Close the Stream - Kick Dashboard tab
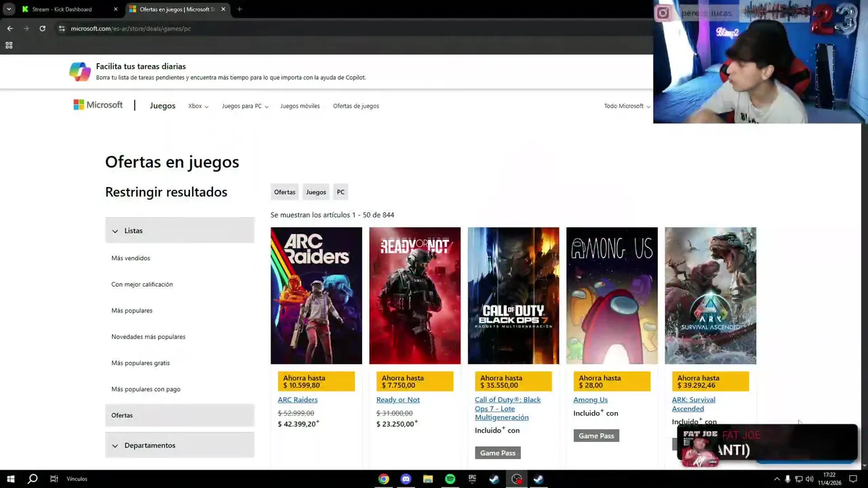 click(x=115, y=9)
